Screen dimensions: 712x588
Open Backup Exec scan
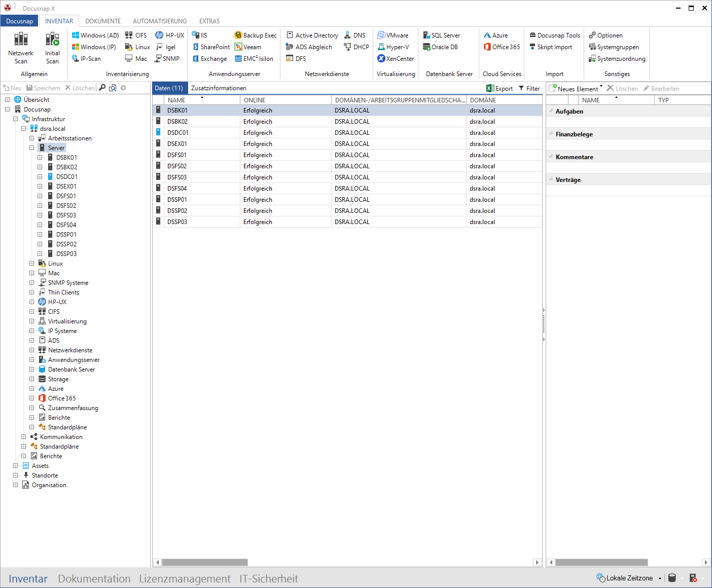click(x=256, y=35)
